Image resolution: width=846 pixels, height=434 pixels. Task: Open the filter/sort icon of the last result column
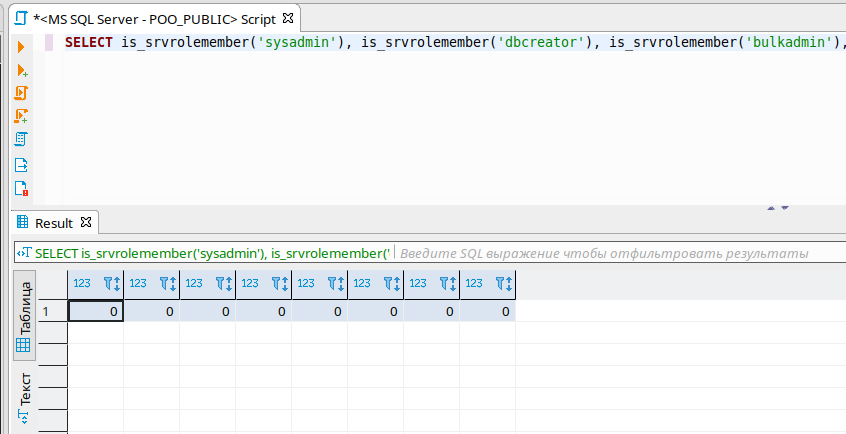pyautogui.click(x=504, y=283)
